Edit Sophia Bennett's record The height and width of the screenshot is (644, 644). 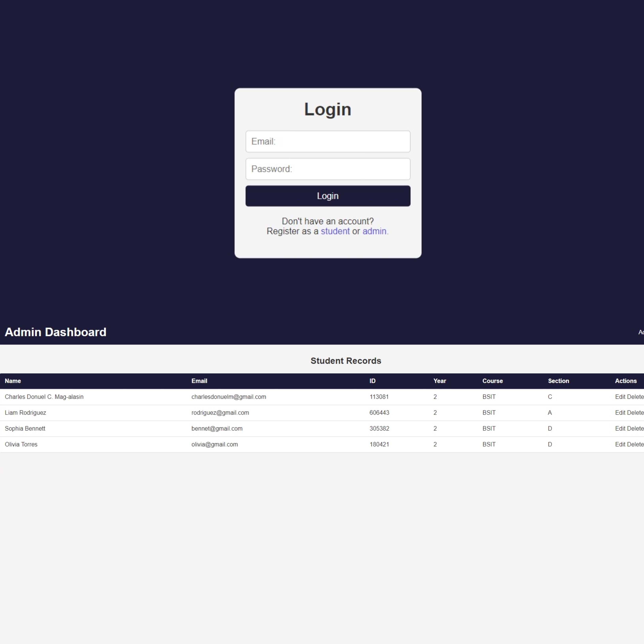(x=620, y=429)
